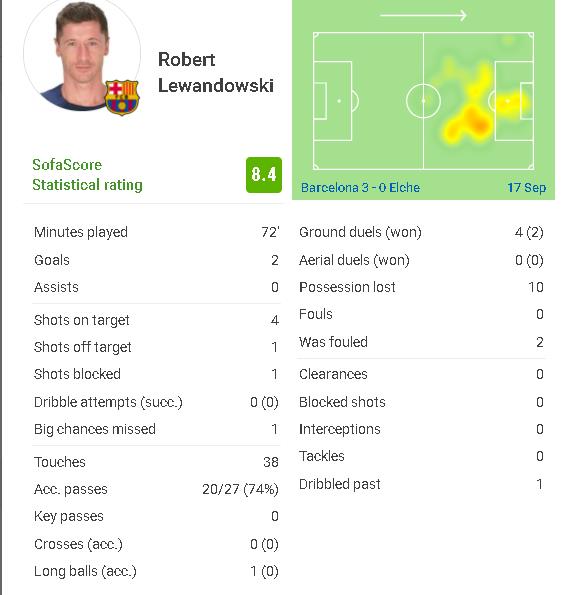
Task: Select the Big chances missed row
Action: tap(156, 429)
